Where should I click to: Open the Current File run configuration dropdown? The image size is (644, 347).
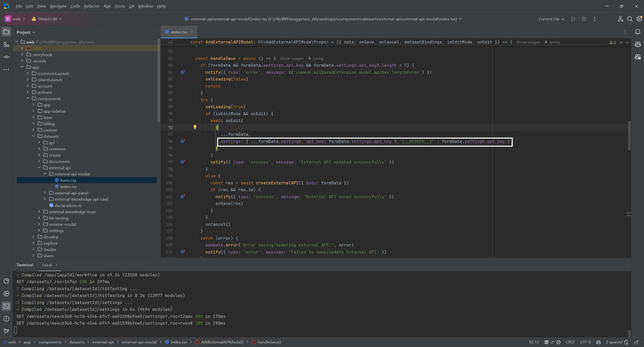(x=551, y=19)
